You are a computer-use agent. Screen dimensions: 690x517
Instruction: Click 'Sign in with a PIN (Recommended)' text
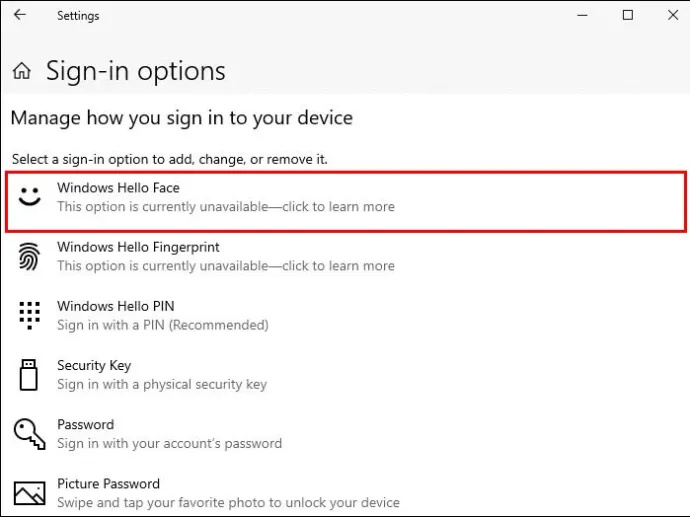click(x=163, y=325)
